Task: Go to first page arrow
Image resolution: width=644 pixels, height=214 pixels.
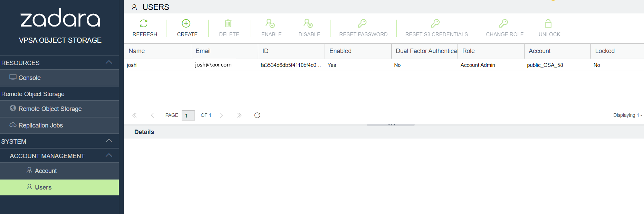Action: click(x=135, y=115)
